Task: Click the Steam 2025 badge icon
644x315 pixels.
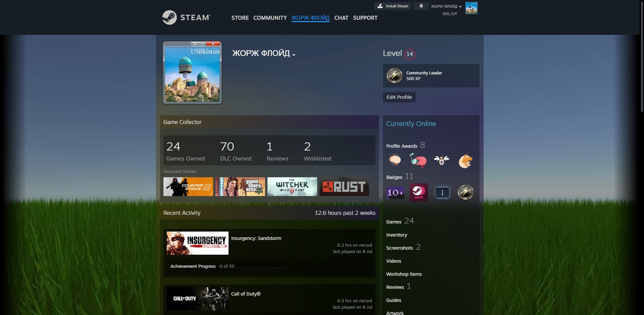Action: coord(418,192)
